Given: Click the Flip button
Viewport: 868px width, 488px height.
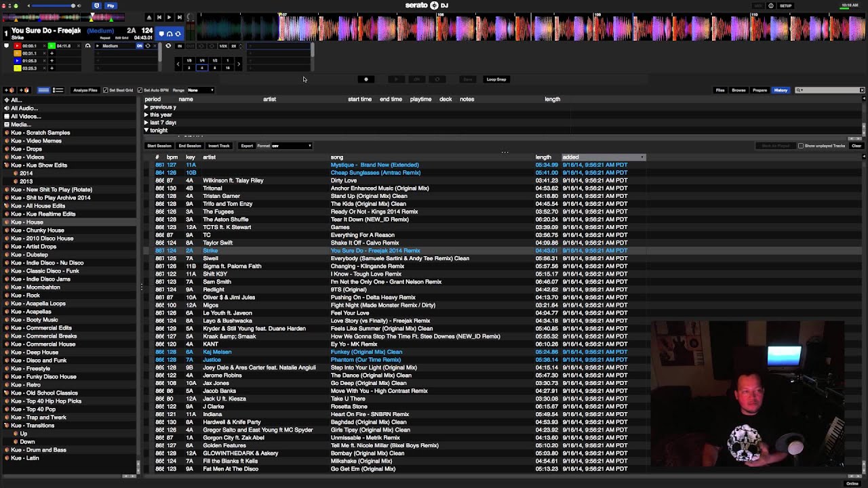Looking at the screenshot, I should tap(111, 5).
